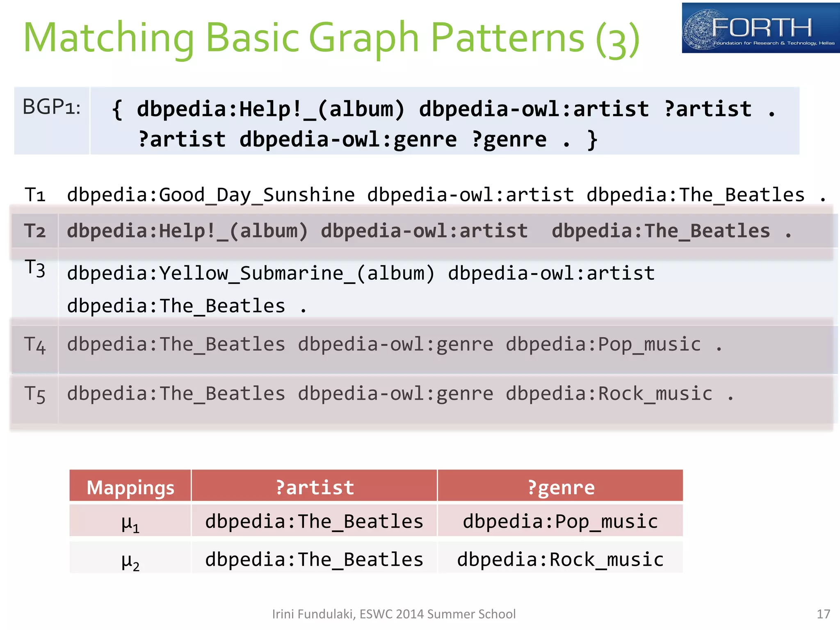Select the 'BGP1:' label cell
This screenshot has height=630, width=840.
click(x=52, y=121)
